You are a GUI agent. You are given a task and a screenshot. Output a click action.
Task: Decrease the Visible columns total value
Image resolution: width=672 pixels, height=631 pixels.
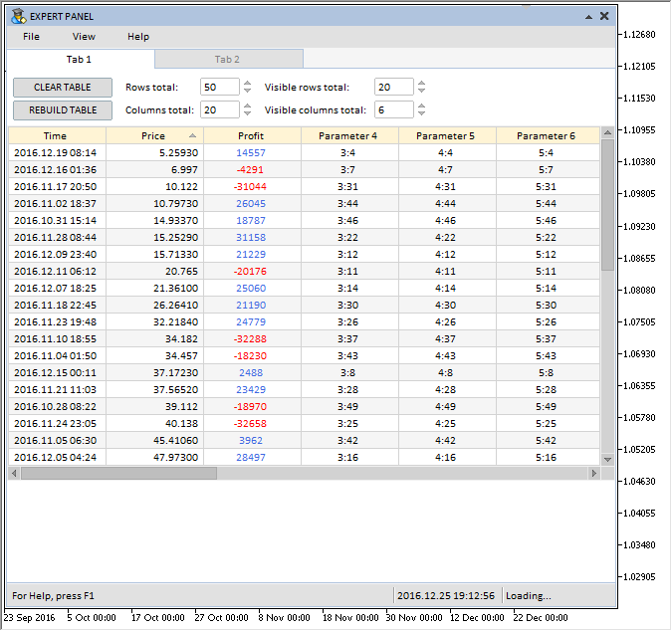422,113
